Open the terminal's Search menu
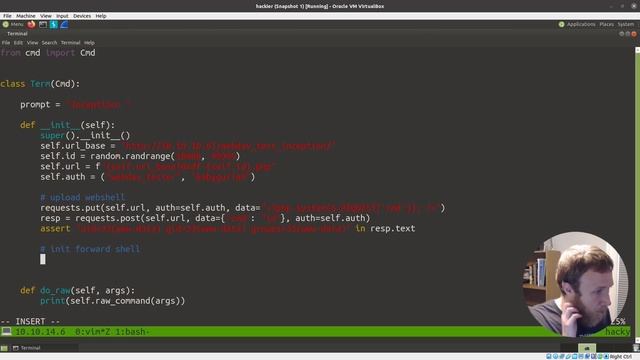Screen dimensions: 640x360 [49, 42]
